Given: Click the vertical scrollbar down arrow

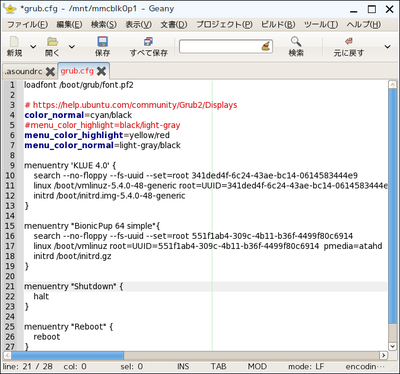Looking at the screenshot, I should 393,346.
